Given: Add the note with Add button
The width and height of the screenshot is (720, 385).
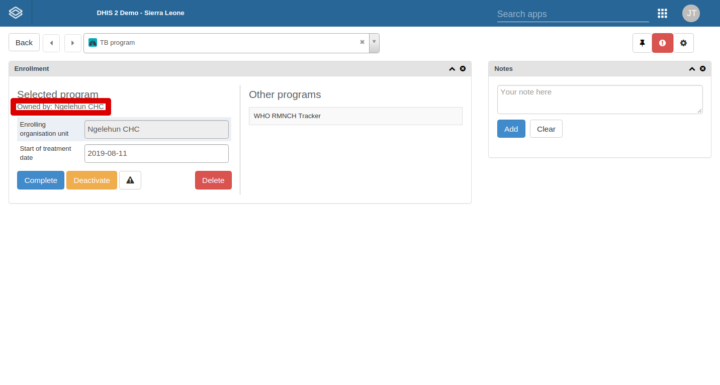Looking at the screenshot, I should [511, 129].
